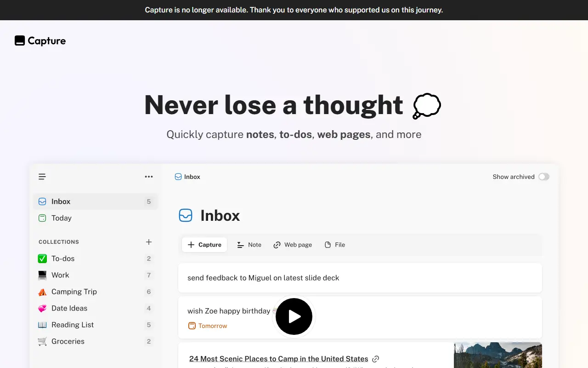
Task: Open the Date Ideas collection
Action: point(96,308)
